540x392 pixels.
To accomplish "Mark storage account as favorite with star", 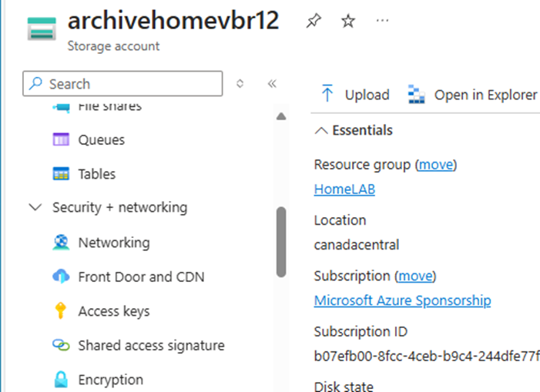I will point(348,21).
